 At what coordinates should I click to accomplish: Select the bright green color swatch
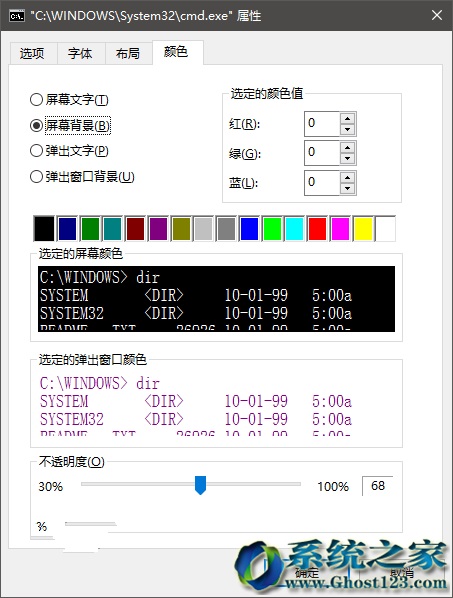(x=272, y=228)
